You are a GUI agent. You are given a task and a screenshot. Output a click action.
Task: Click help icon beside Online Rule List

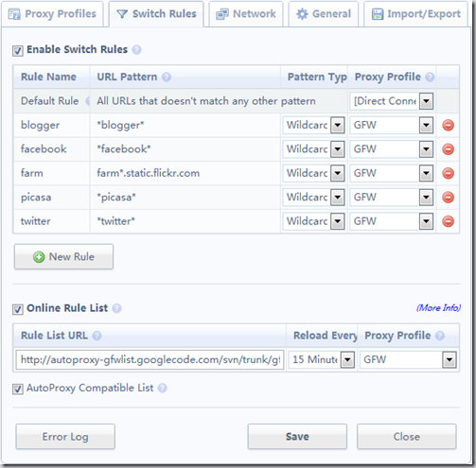(x=116, y=308)
